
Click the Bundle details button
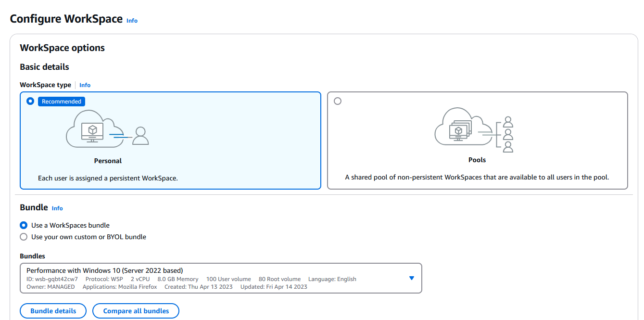pyautogui.click(x=53, y=311)
